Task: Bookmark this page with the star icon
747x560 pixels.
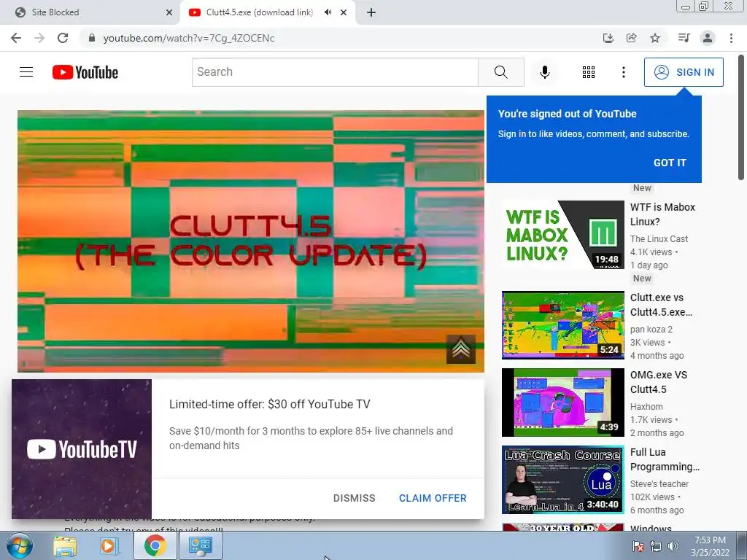Action: pos(655,38)
